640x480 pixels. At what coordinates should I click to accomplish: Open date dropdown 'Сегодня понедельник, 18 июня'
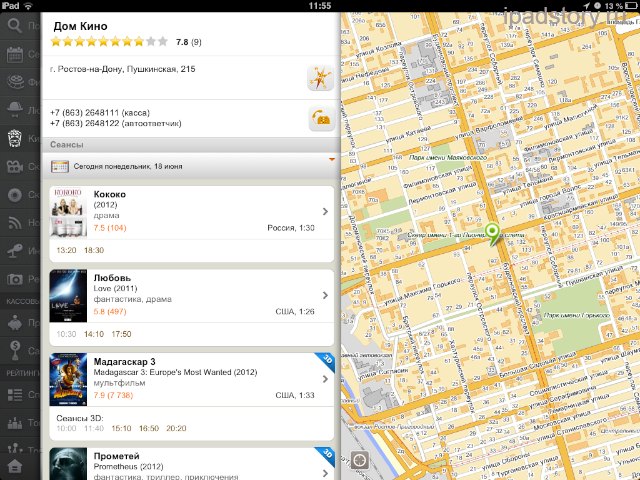[x=189, y=167]
